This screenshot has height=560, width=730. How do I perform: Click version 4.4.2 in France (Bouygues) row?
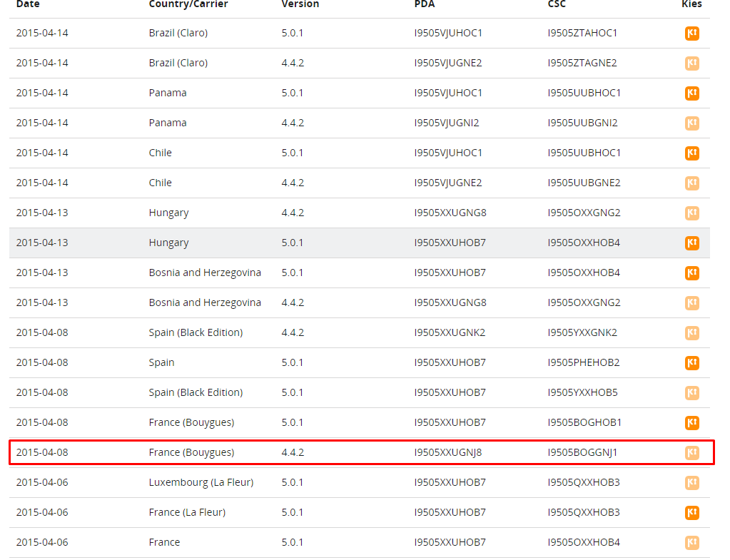293,452
